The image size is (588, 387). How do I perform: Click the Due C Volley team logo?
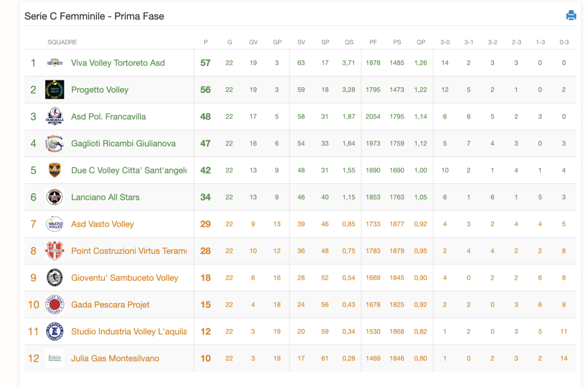tap(55, 170)
